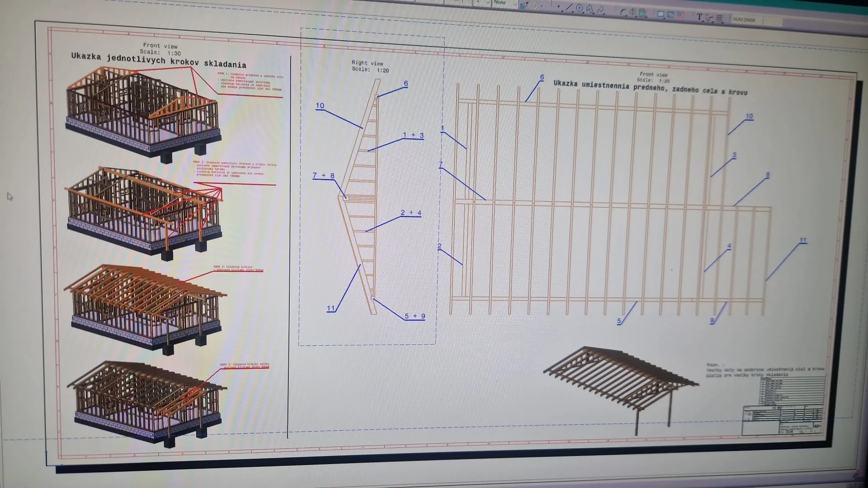Viewport: 868px width, 488px height.
Task: Select the Corner fillet tool
Action: tap(623, 12)
